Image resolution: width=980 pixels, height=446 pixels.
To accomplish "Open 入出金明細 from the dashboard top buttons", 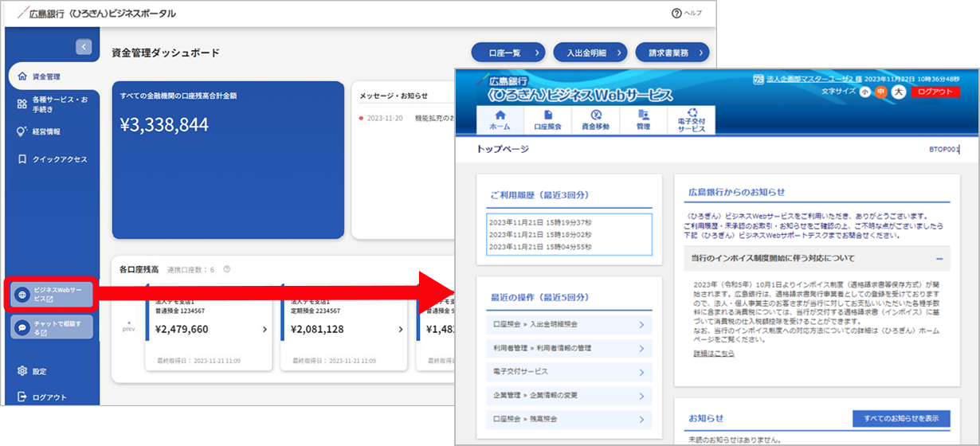I will (590, 53).
